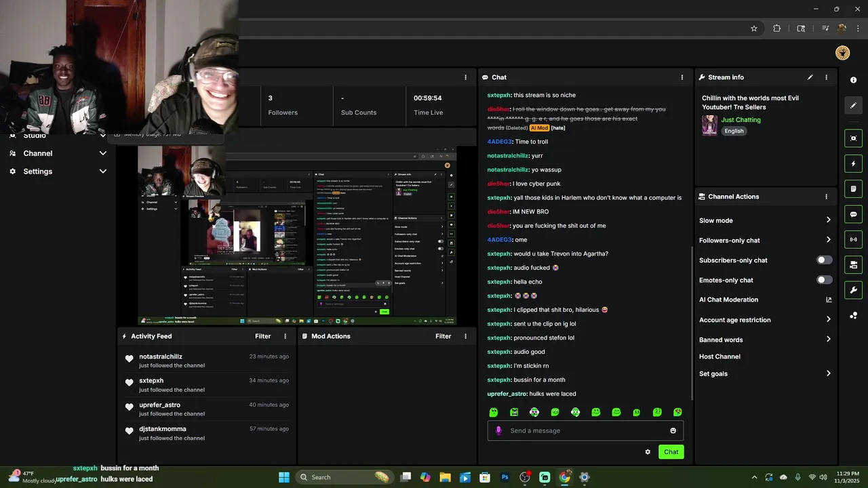Select sxtepxh follow entry in Activity Feed

207,385
